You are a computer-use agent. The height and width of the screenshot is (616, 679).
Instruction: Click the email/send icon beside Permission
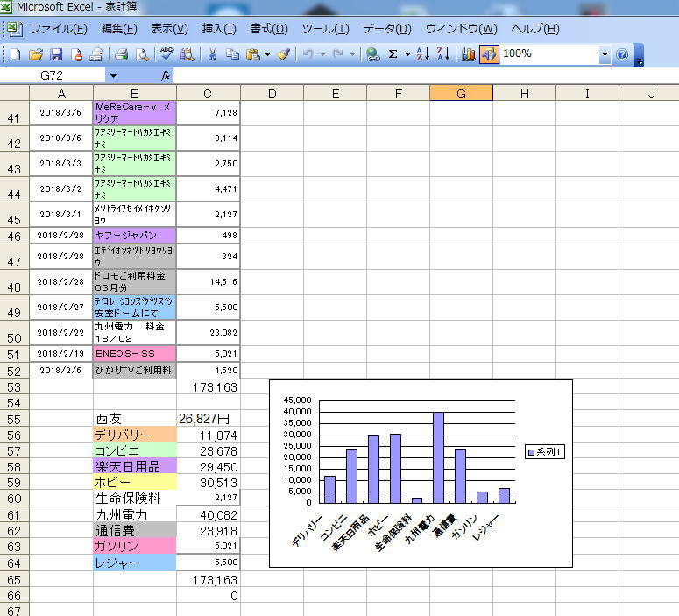click(x=97, y=54)
